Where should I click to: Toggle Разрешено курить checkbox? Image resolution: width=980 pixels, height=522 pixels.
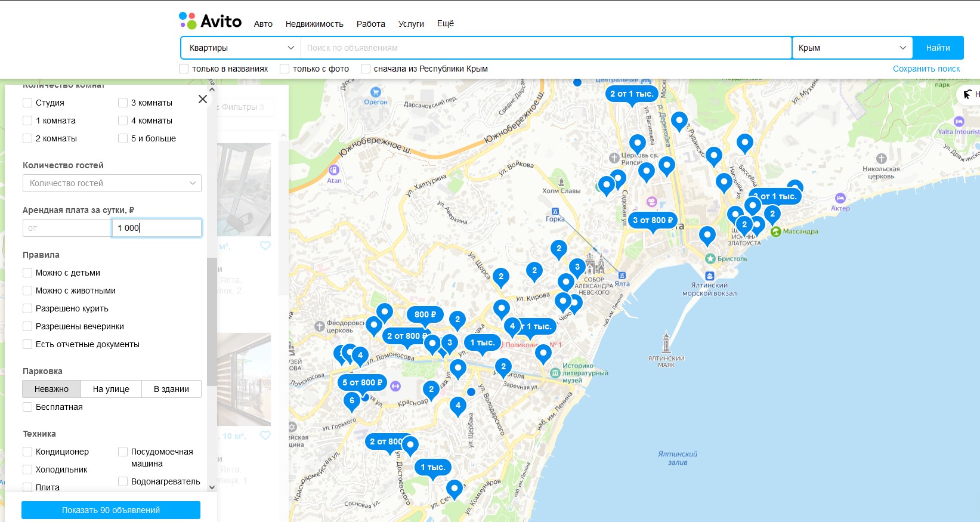(x=27, y=308)
